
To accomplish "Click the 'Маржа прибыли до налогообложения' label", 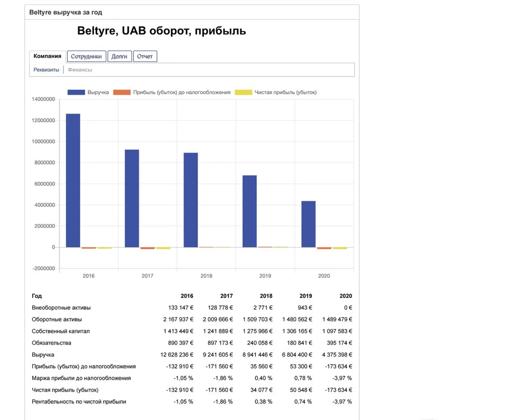I will [x=81, y=378].
